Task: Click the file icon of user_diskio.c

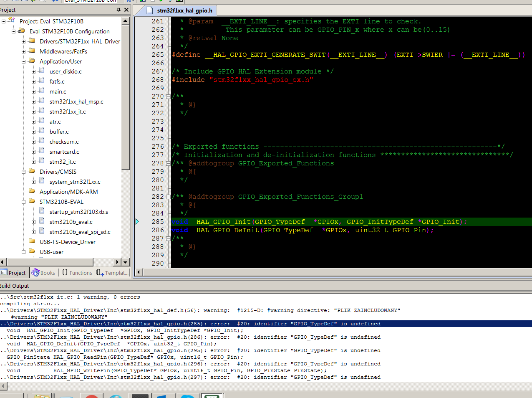Action: [42, 71]
